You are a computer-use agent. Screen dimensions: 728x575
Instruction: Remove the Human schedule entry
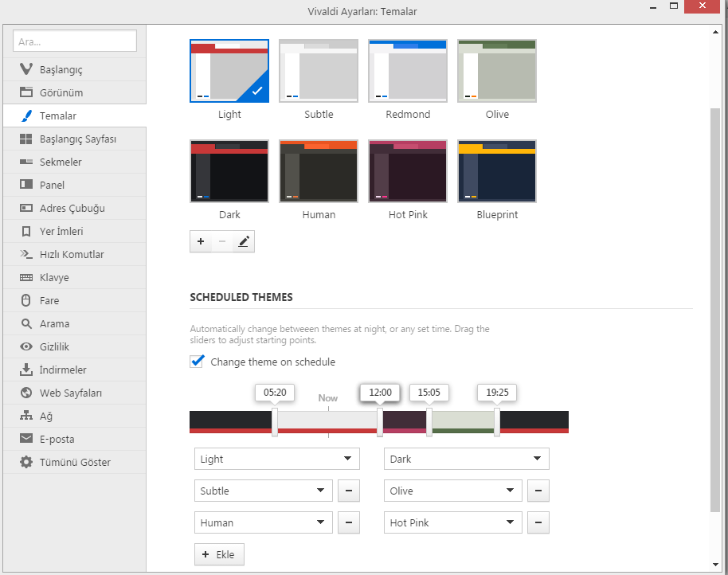click(x=349, y=522)
